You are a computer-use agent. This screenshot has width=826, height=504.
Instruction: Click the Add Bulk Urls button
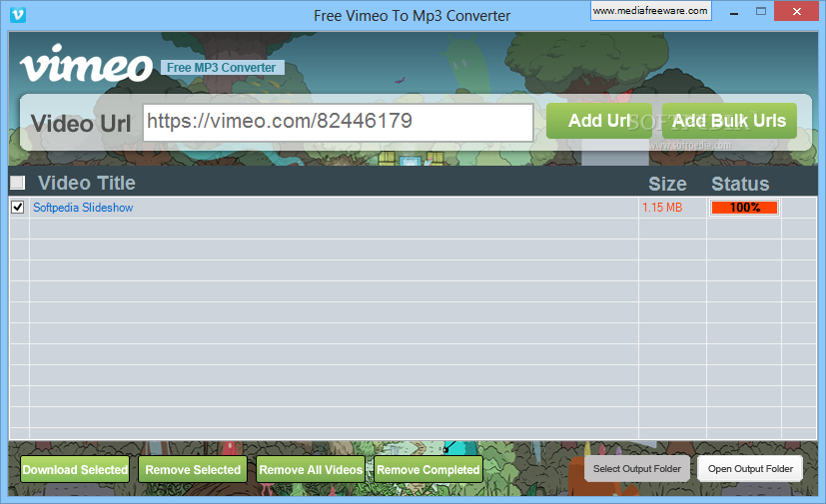[x=729, y=121]
